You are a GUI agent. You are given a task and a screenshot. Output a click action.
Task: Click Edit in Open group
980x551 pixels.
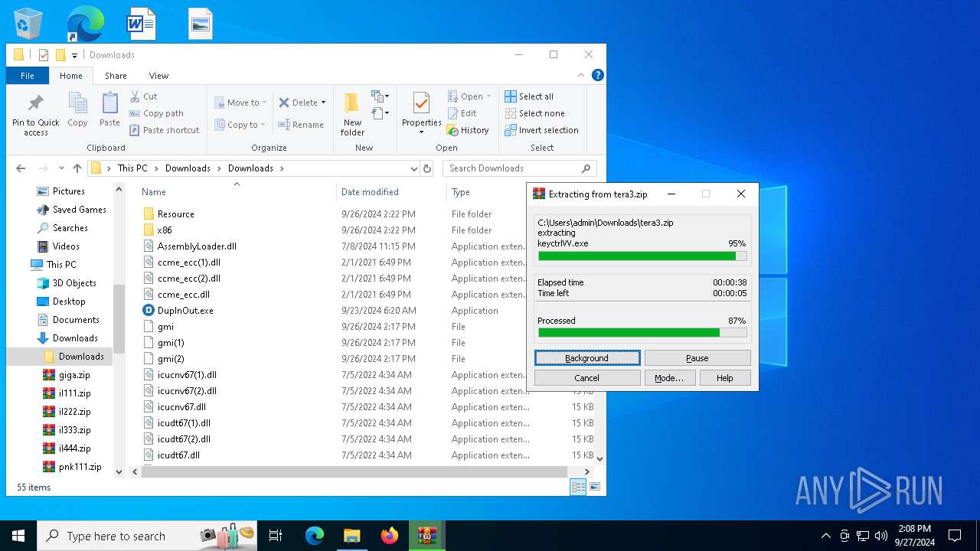(462, 113)
